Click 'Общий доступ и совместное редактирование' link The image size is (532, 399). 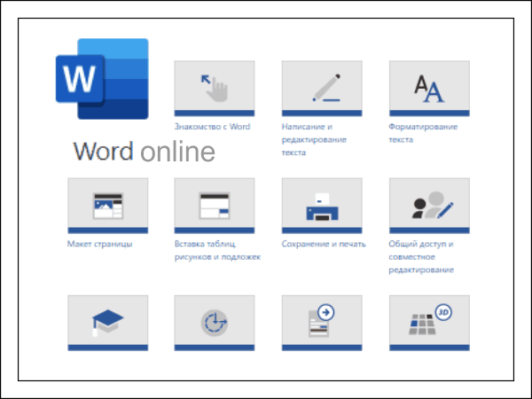421,256
